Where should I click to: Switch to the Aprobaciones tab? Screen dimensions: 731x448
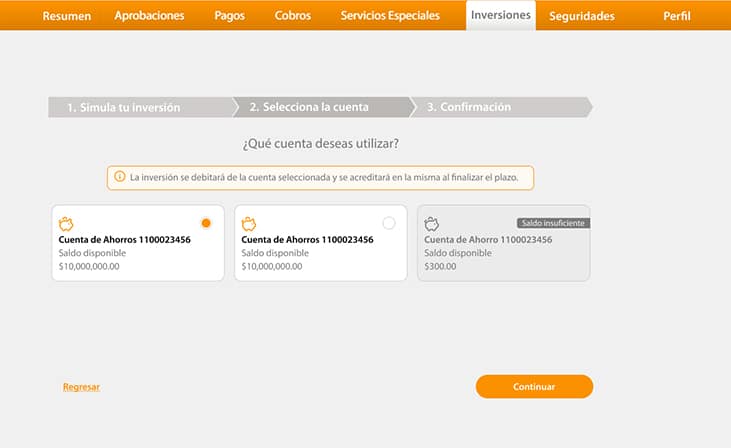coord(149,16)
